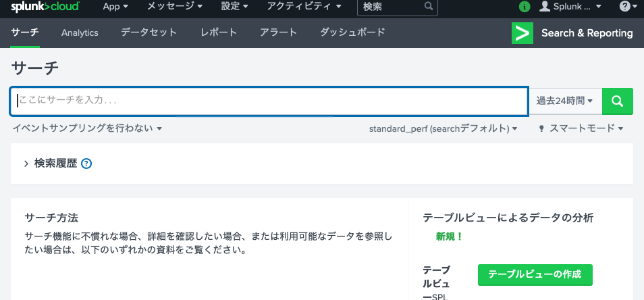644x300 pixels.
Task: Open the スマートモード search mode dropdown
Action: [x=581, y=128]
